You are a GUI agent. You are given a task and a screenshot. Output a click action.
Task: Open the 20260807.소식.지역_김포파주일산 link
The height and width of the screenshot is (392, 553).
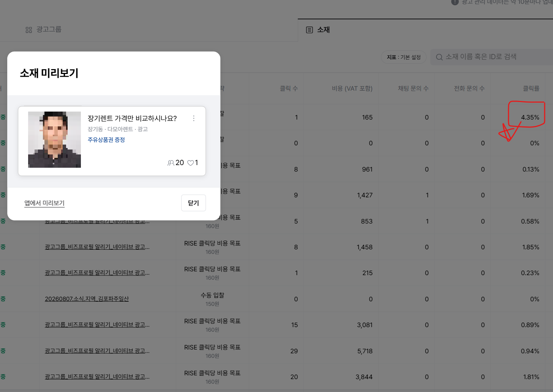click(x=87, y=299)
